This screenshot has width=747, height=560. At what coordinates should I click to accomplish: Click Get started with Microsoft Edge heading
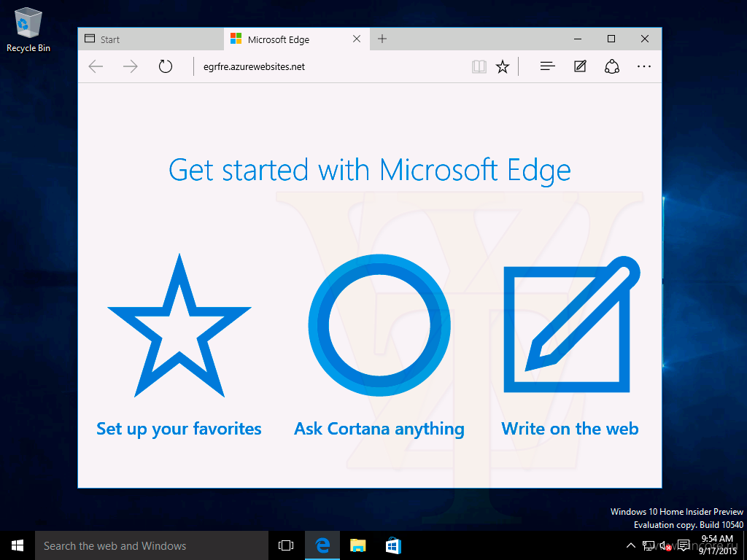coord(370,171)
